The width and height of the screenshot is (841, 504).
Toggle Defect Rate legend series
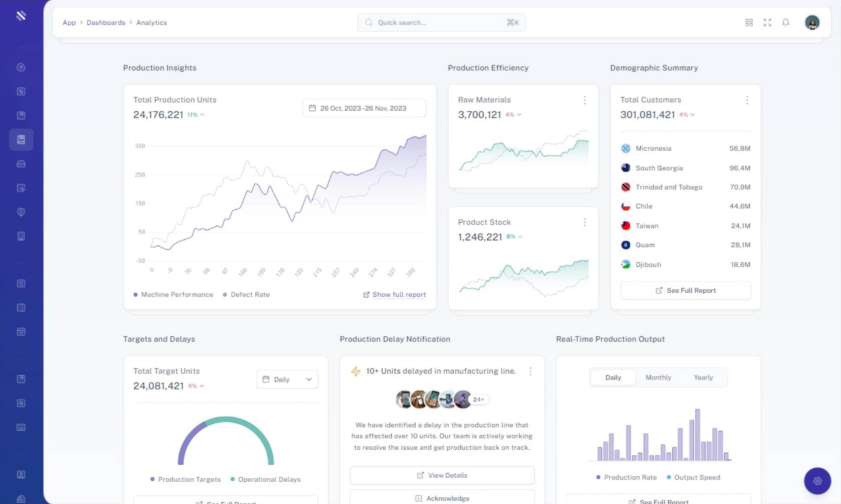246,294
